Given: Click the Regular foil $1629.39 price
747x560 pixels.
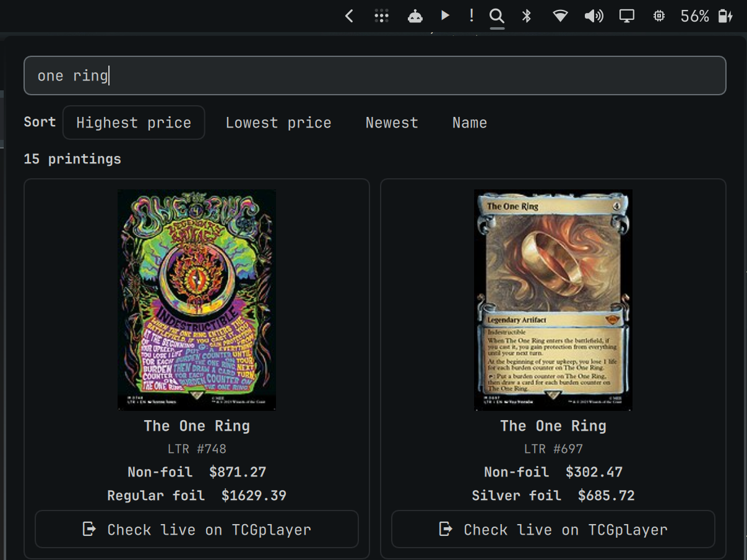Looking at the screenshot, I should [x=197, y=496].
